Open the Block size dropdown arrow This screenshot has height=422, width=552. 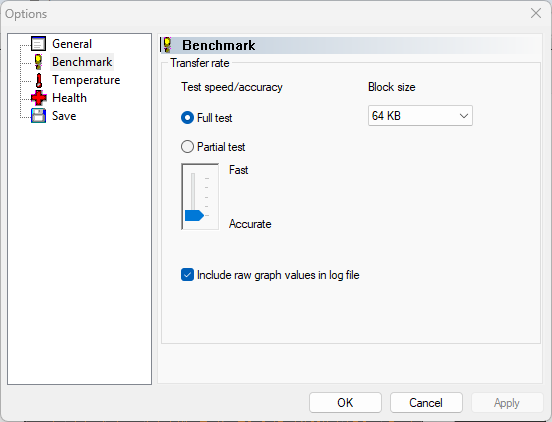pos(464,116)
